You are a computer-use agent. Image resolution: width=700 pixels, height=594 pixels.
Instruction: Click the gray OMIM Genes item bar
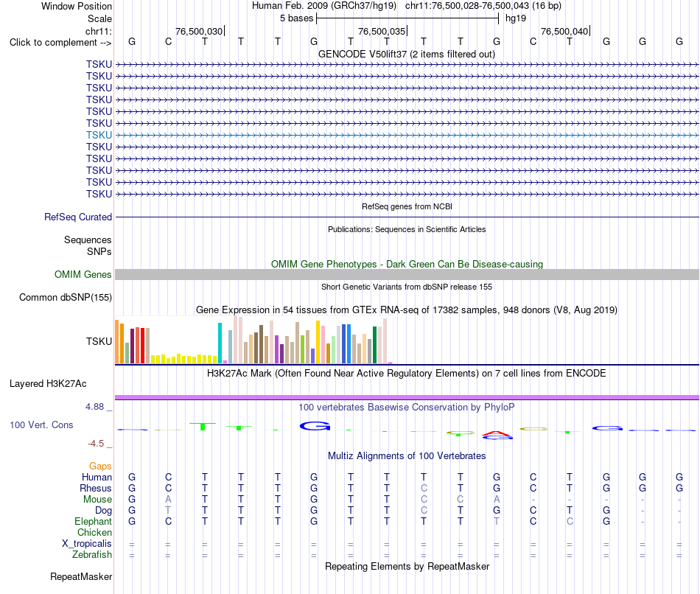(407, 275)
